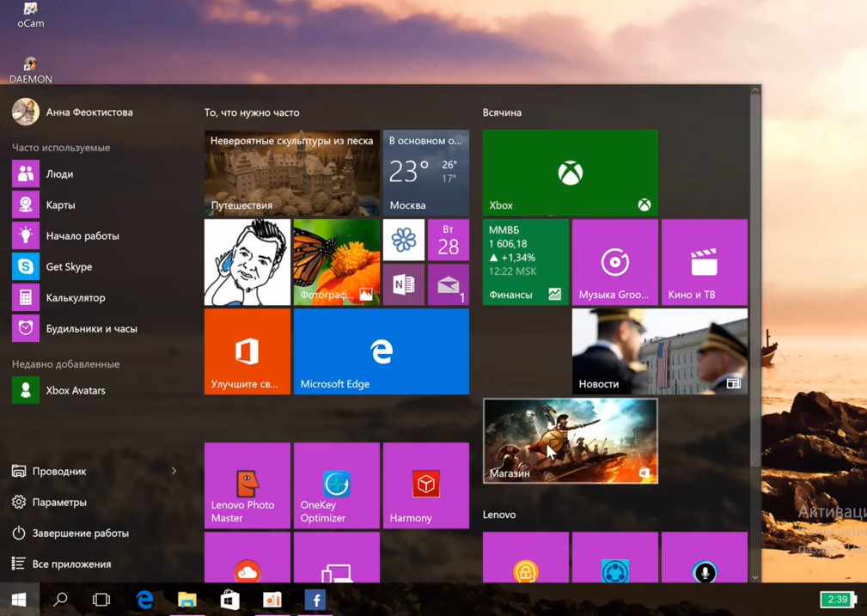Launch the Harmony tile
The height and width of the screenshot is (616, 867).
coord(425,485)
